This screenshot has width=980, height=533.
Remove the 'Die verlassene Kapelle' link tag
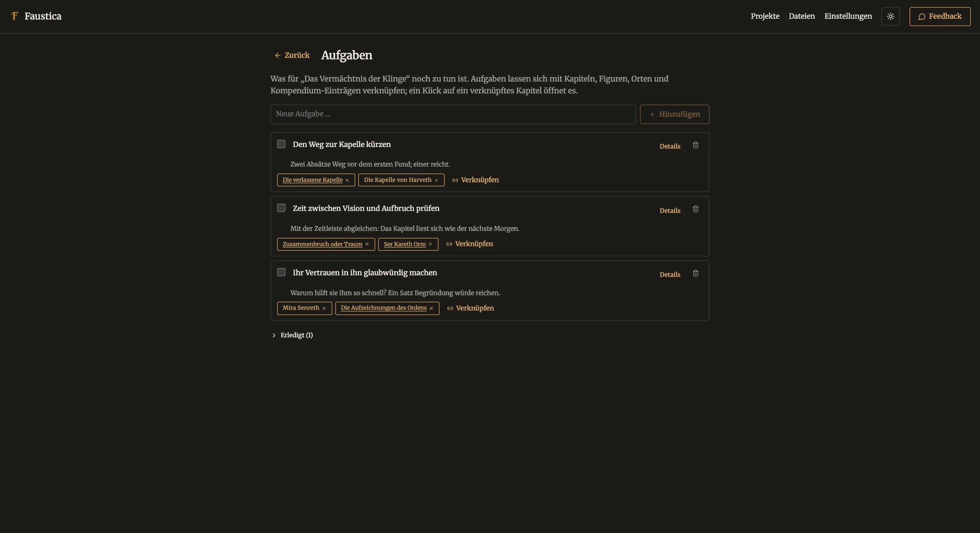click(347, 180)
